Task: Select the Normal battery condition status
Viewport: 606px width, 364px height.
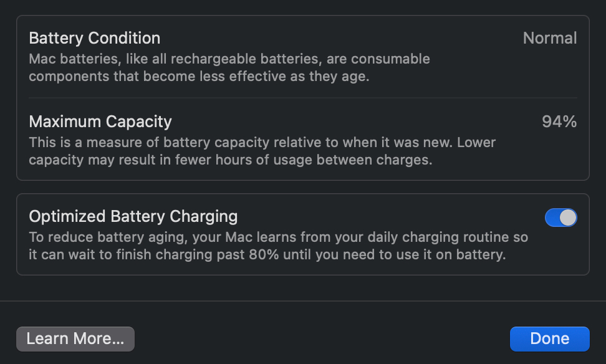Action: tap(549, 38)
